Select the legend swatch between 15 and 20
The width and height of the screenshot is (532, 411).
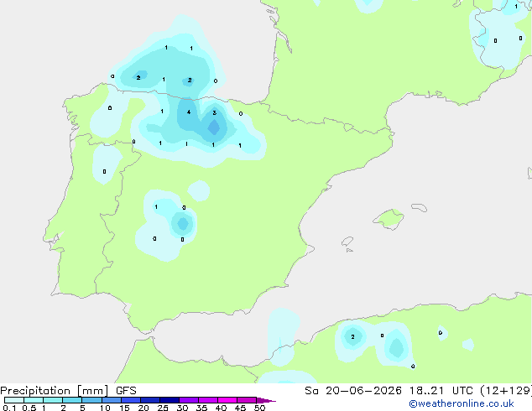(131, 400)
